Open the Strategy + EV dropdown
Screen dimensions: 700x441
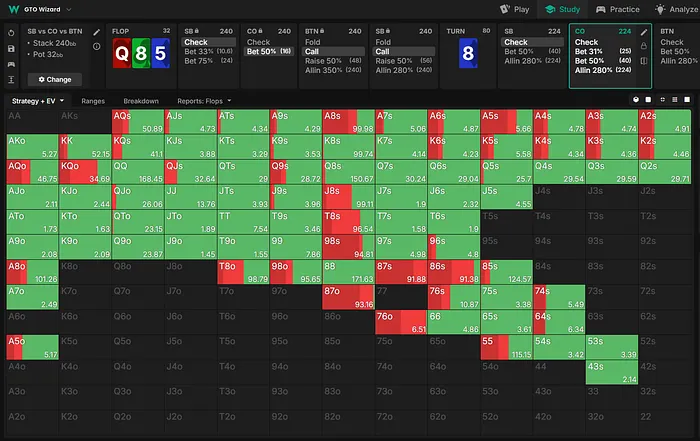38,101
